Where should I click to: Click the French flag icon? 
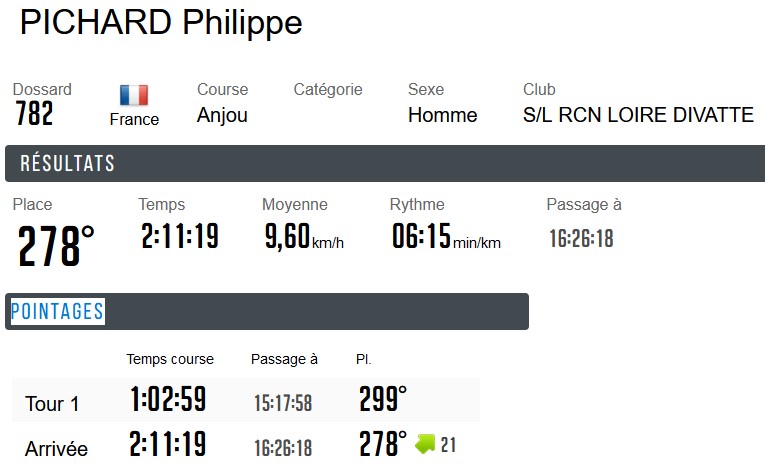pyautogui.click(x=134, y=95)
